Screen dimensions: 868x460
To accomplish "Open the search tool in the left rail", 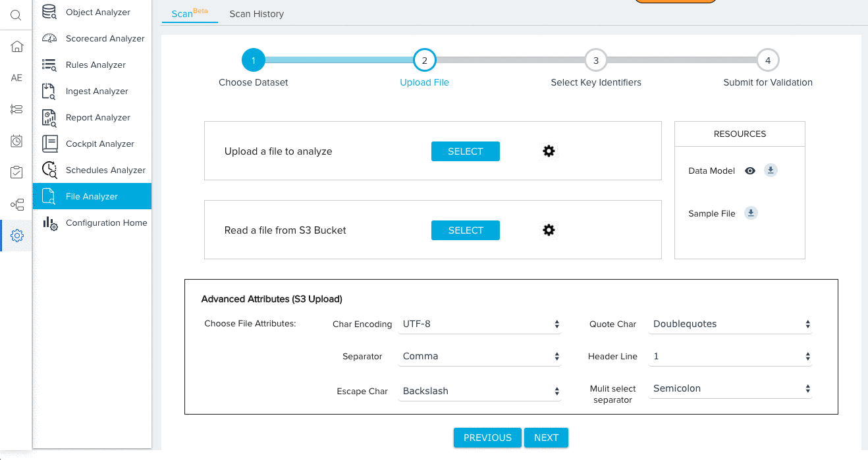I will (x=16, y=14).
